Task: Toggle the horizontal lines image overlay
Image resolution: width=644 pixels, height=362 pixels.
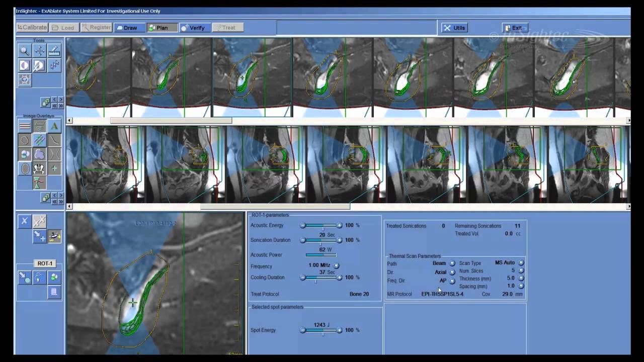Action: click(24, 126)
